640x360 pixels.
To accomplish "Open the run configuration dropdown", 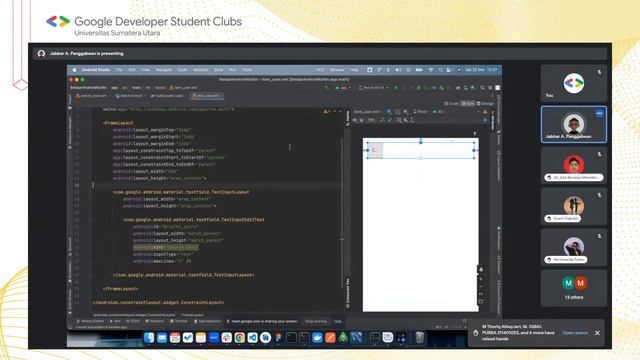I will 343,88.
